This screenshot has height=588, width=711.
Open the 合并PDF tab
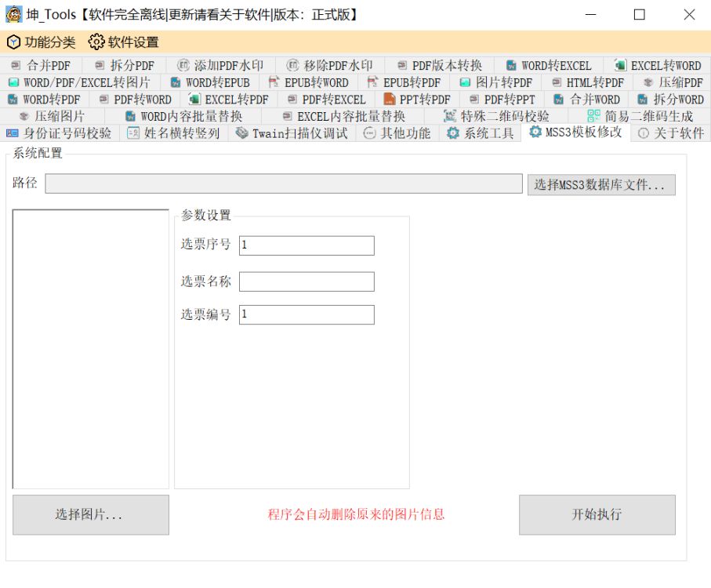(x=41, y=65)
